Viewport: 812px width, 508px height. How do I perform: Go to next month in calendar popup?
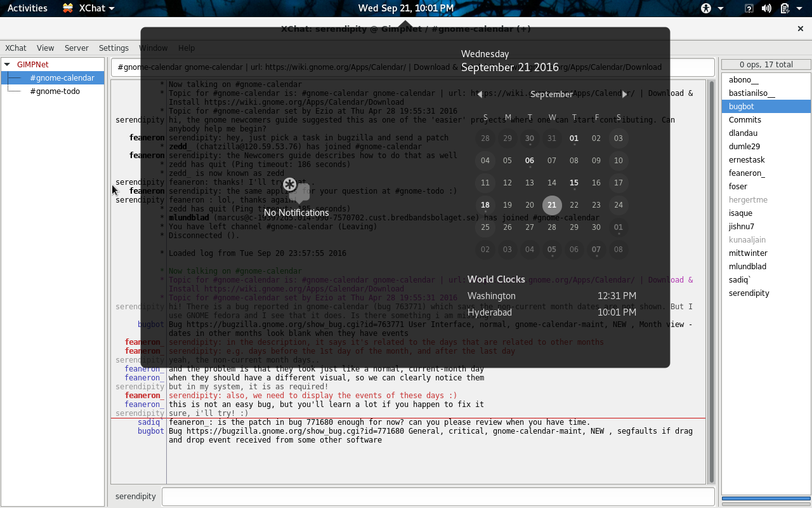point(624,94)
